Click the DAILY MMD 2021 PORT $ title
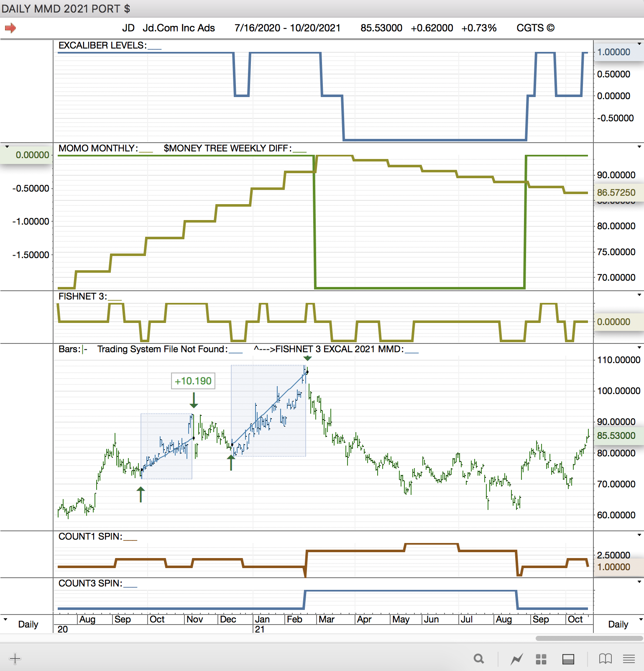 coord(66,9)
